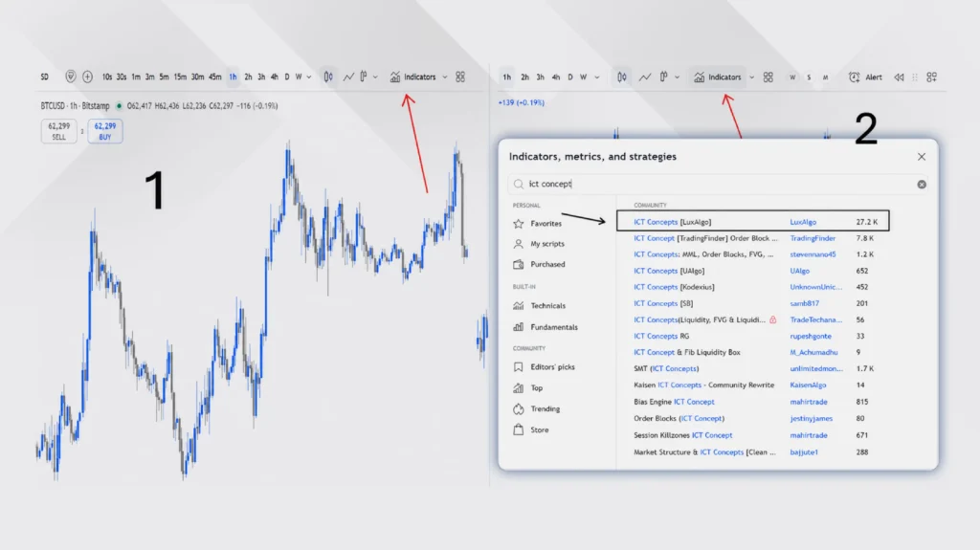Open Top community scripts category
This screenshot has width=980, height=550.
coord(528,388)
